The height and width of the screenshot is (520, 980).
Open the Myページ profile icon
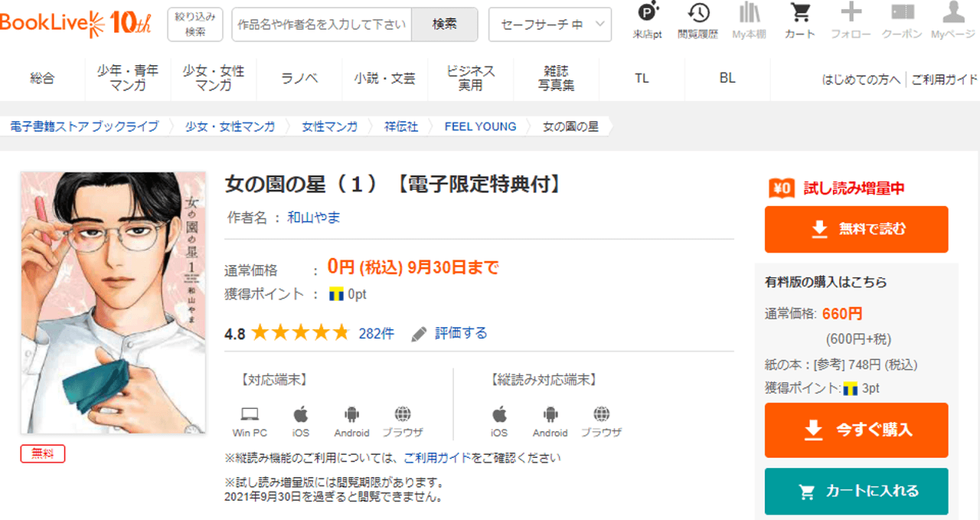(952, 14)
